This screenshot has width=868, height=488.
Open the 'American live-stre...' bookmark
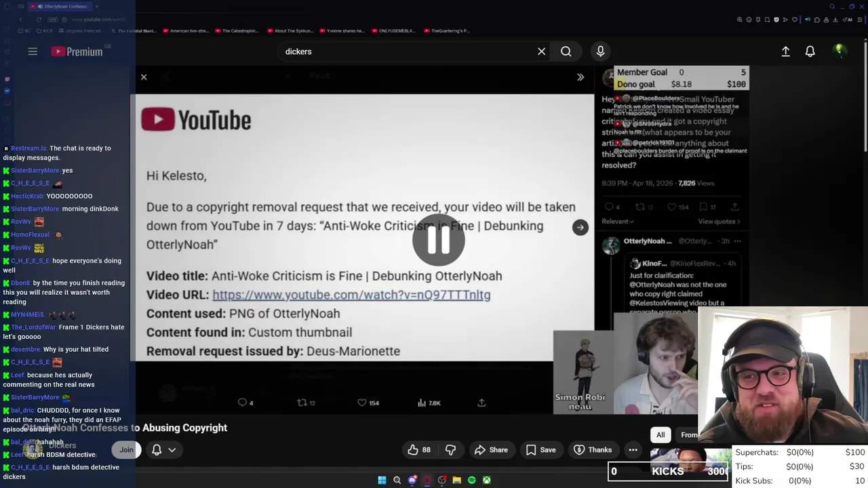click(184, 30)
